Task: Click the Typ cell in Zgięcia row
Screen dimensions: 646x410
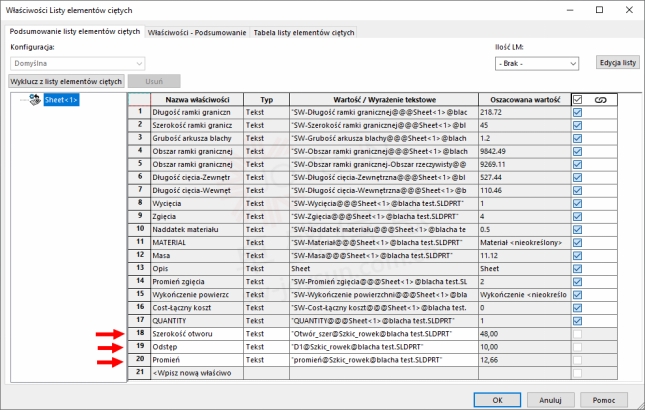Action: pyautogui.click(x=267, y=216)
